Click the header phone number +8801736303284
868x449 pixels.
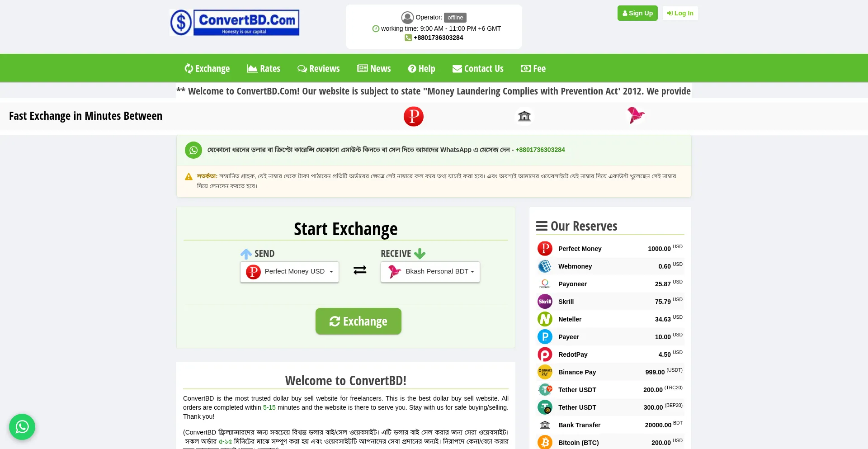click(438, 38)
